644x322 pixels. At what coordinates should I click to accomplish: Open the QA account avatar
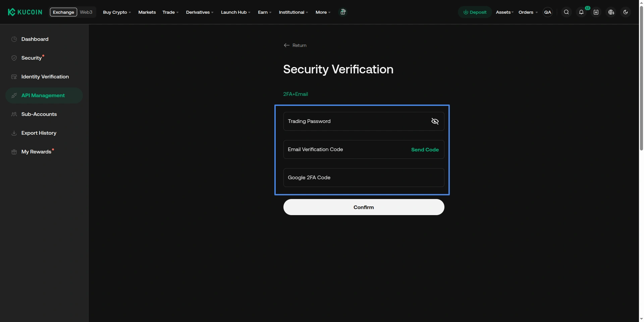coord(548,12)
